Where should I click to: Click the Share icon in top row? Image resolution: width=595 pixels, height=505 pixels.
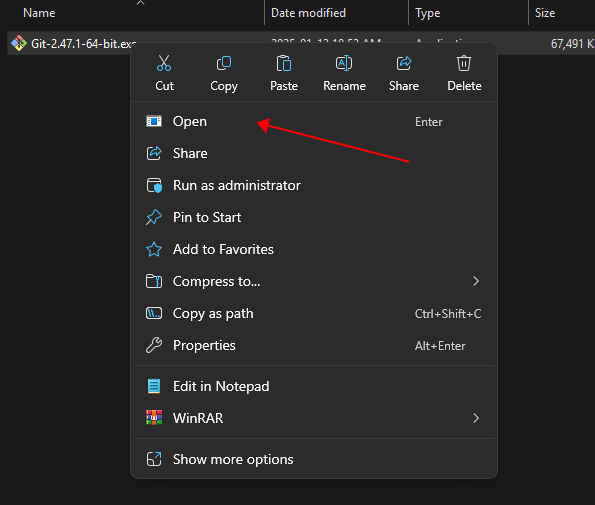(x=404, y=63)
